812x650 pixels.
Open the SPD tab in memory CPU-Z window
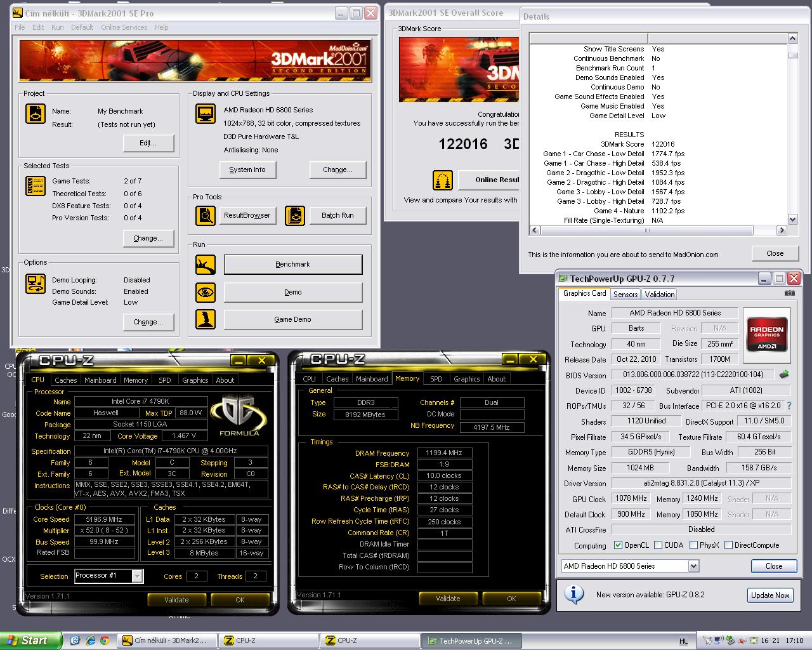[436, 378]
